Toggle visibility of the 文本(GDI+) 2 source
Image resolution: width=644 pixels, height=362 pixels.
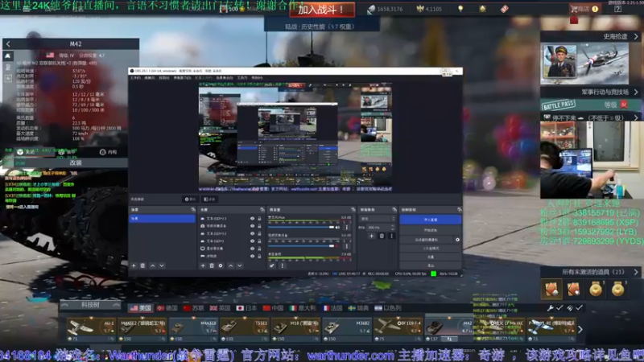click(x=252, y=233)
